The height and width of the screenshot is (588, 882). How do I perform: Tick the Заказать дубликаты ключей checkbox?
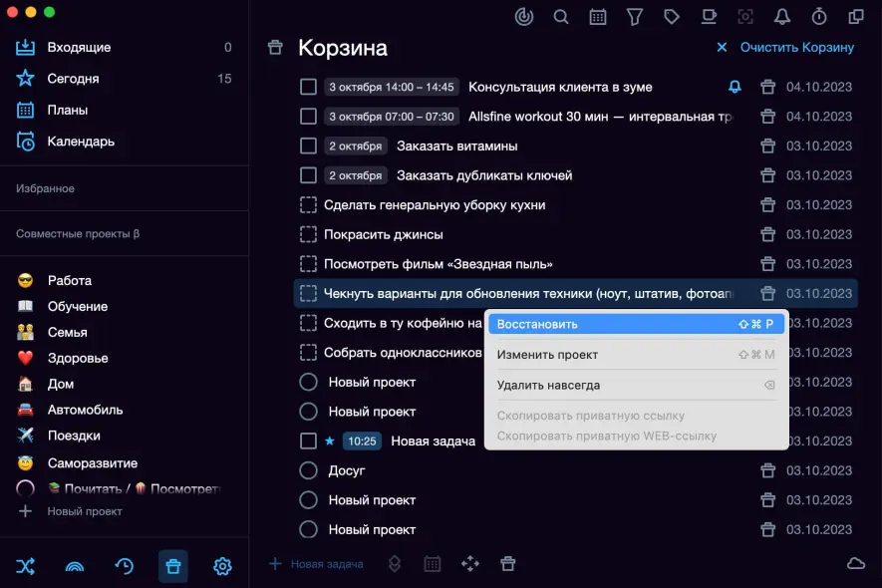click(x=308, y=175)
